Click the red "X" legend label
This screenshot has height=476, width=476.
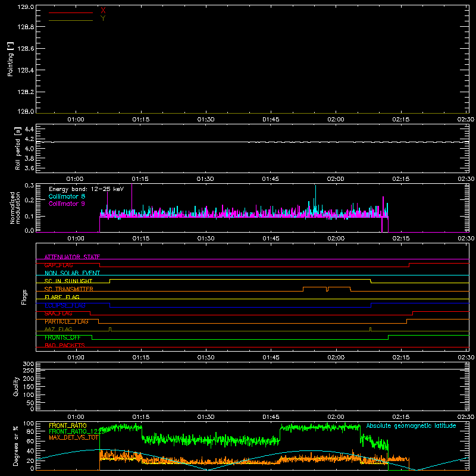click(103, 11)
